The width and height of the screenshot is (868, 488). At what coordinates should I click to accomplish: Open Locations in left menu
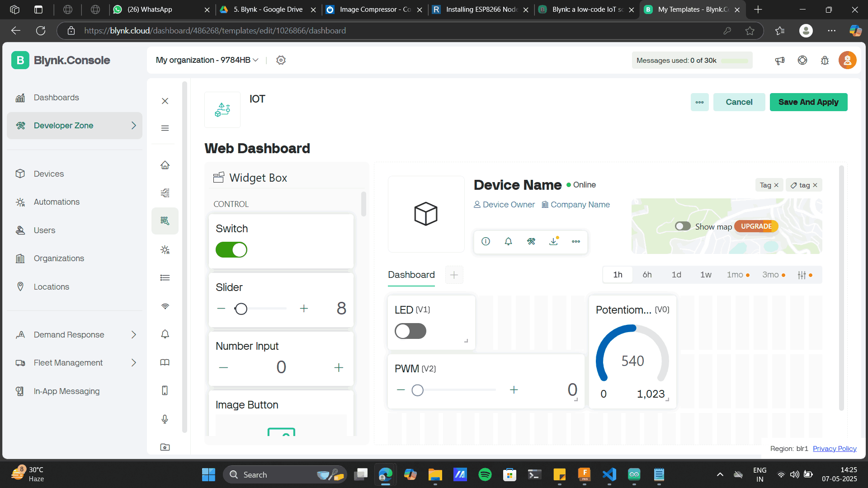pyautogui.click(x=75, y=287)
